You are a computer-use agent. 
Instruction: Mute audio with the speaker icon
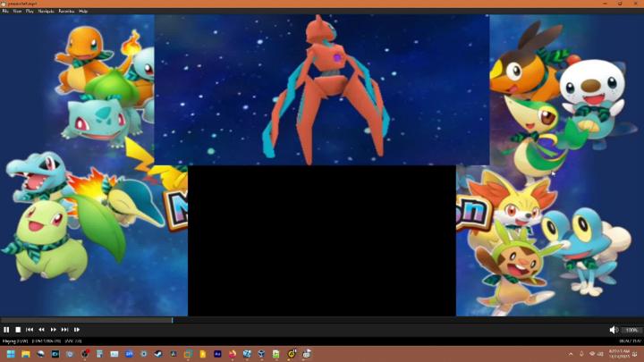coord(613,330)
